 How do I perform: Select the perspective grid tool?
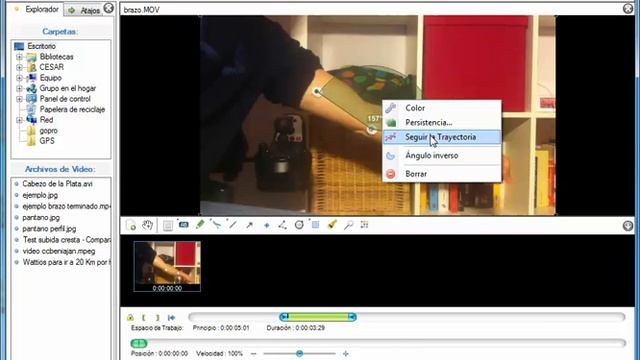(x=315, y=224)
